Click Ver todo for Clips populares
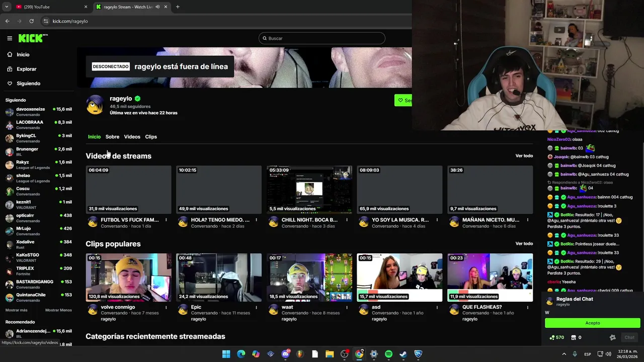The height and width of the screenshot is (362, 644). coord(524,244)
